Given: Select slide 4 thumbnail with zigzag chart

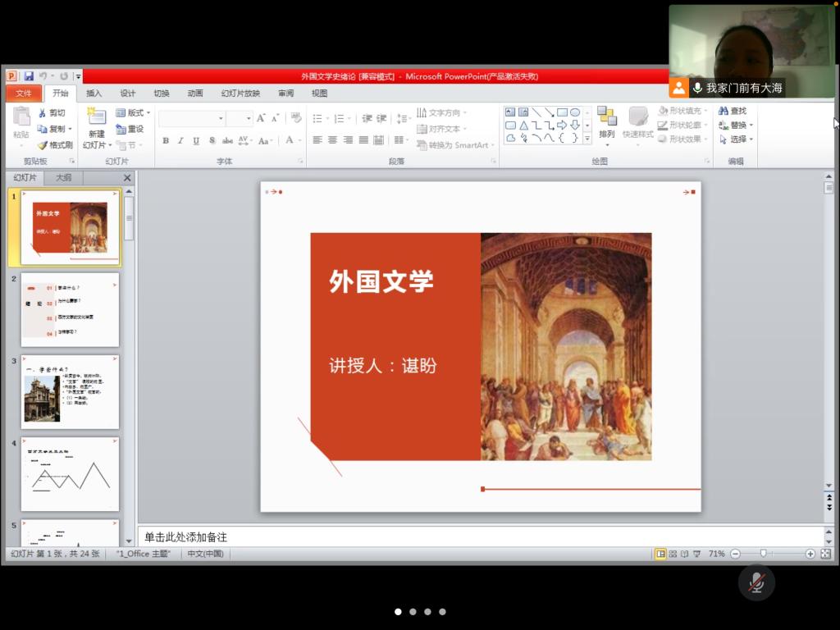Looking at the screenshot, I should tap(70, 474).
